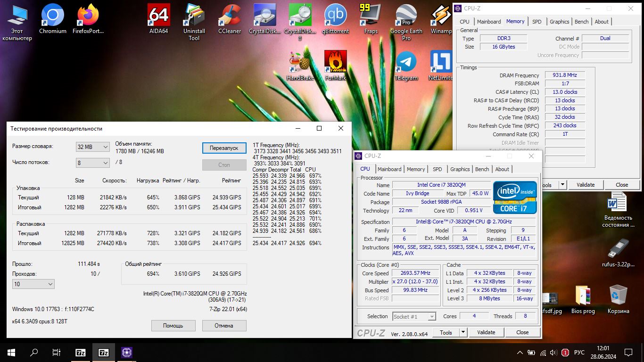
Task: Open About tab in CPU-Z processor window
Action: [502, 169]
